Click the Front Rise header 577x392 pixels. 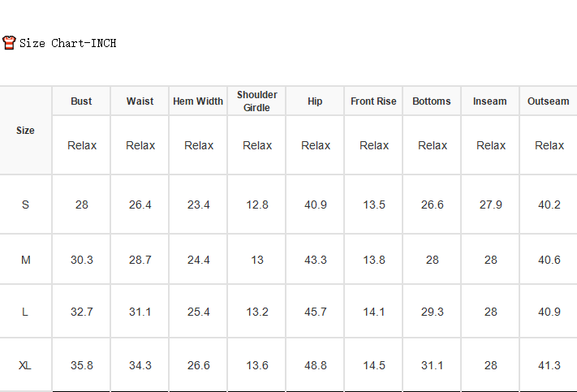373,101
